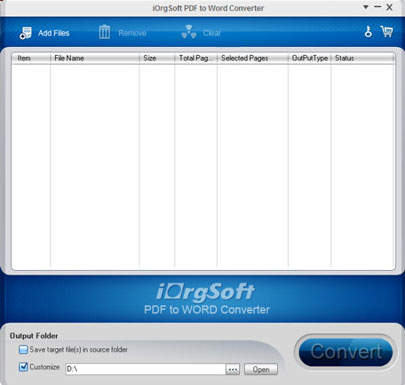Minimize the converter window
This screenshot has height=385, width=405.
[x=377, y=7]
